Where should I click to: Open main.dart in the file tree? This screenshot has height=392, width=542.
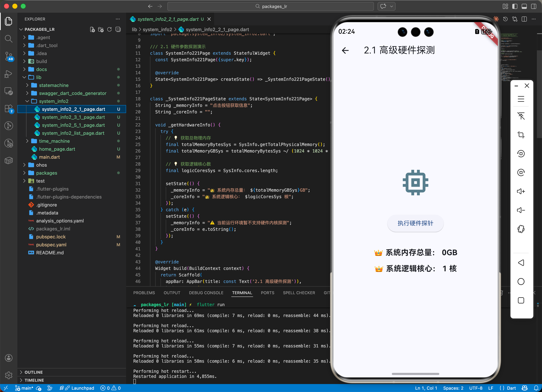click(x=49, y=157)
